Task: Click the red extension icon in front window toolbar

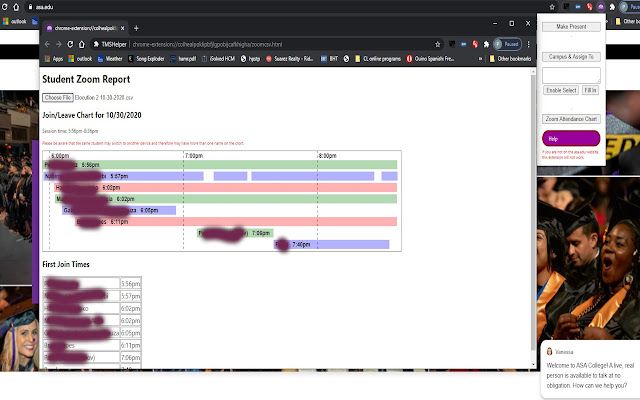Action: 475,44
